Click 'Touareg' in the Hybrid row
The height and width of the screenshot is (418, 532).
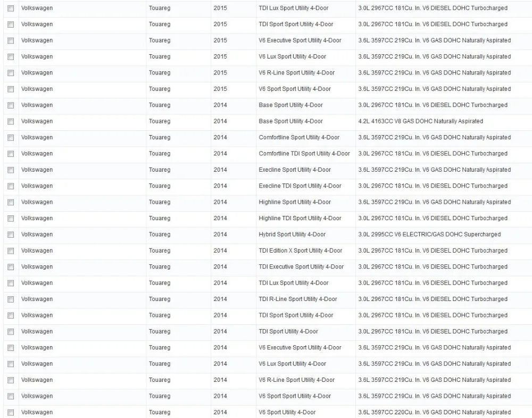point(160,235)
